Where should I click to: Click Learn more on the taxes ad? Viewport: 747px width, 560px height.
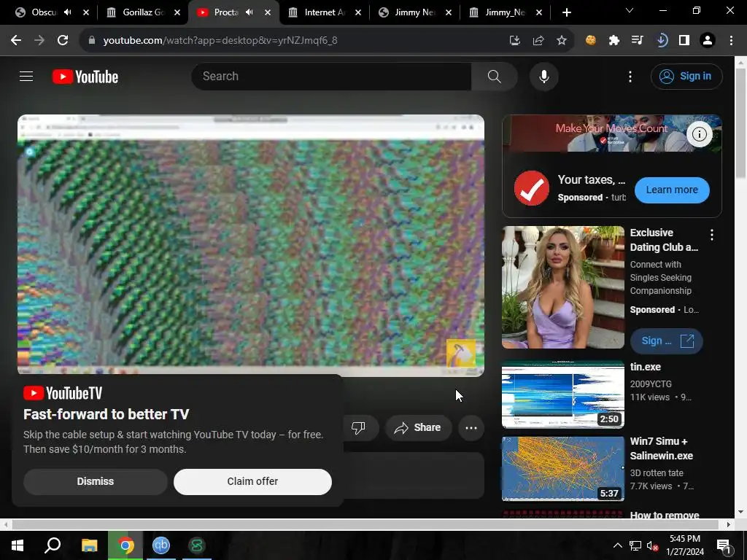[672, 190]
